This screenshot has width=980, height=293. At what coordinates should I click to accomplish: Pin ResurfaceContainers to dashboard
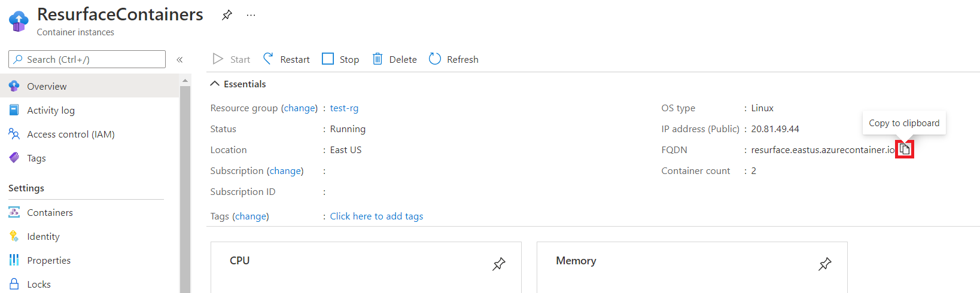coord(227,15)
